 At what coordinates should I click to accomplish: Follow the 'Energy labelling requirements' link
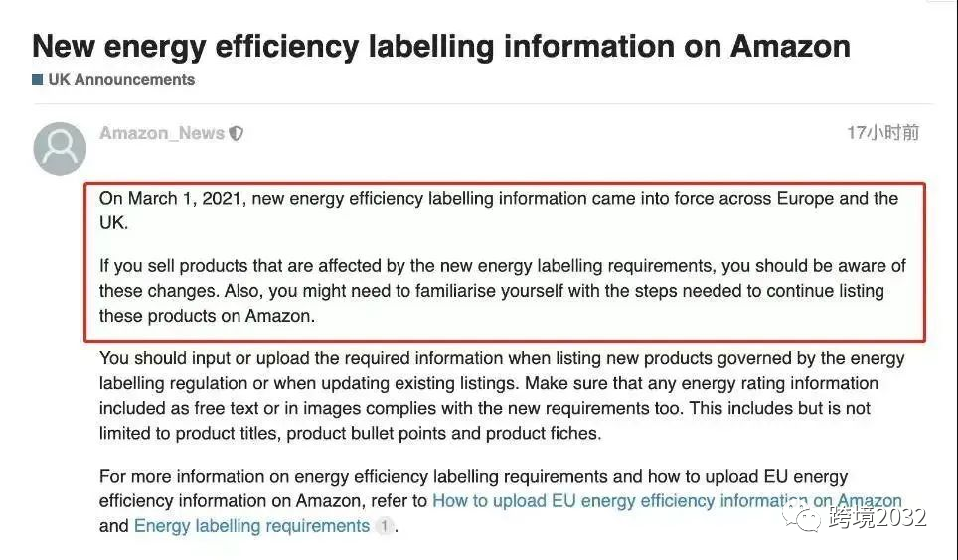click(251, 526)
